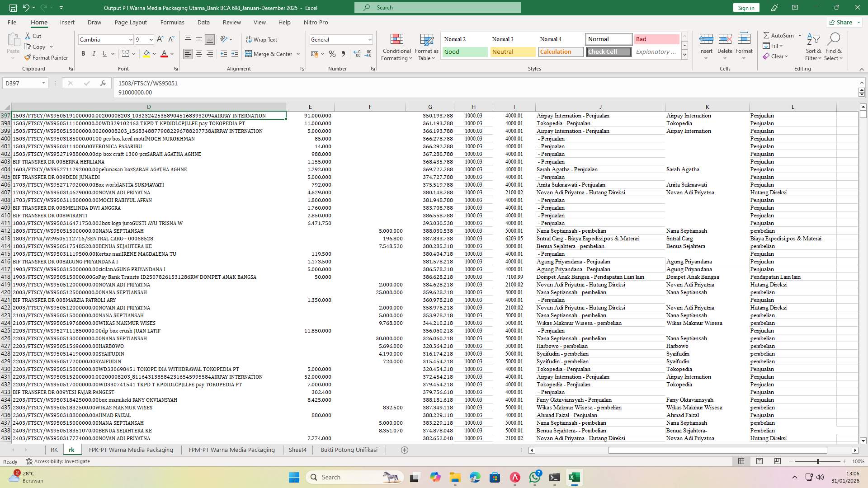Switch to the Formulas ribbon tab
This screenshot has height=488, width=868.
click(172, 22)
